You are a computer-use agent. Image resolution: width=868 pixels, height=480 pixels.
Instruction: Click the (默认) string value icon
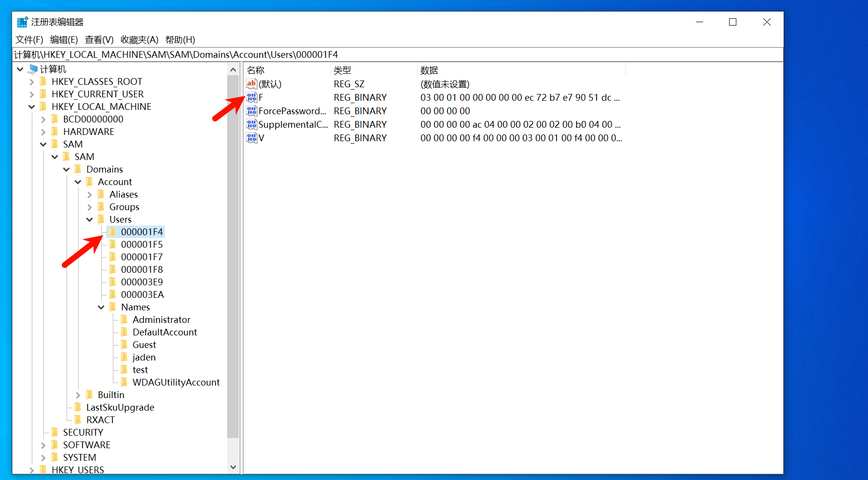coord(251,84)
